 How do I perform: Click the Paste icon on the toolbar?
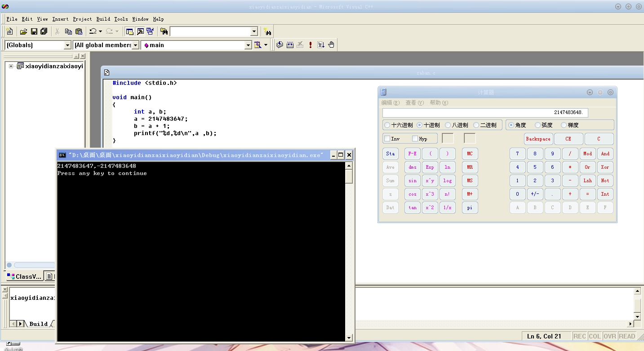click(79, 31)
